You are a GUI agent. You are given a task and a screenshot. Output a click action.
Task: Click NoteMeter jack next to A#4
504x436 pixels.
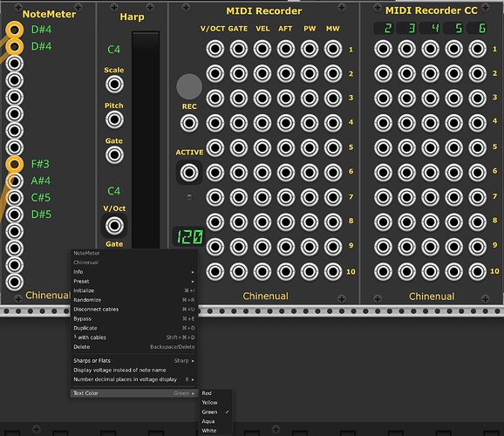(15, 181)
